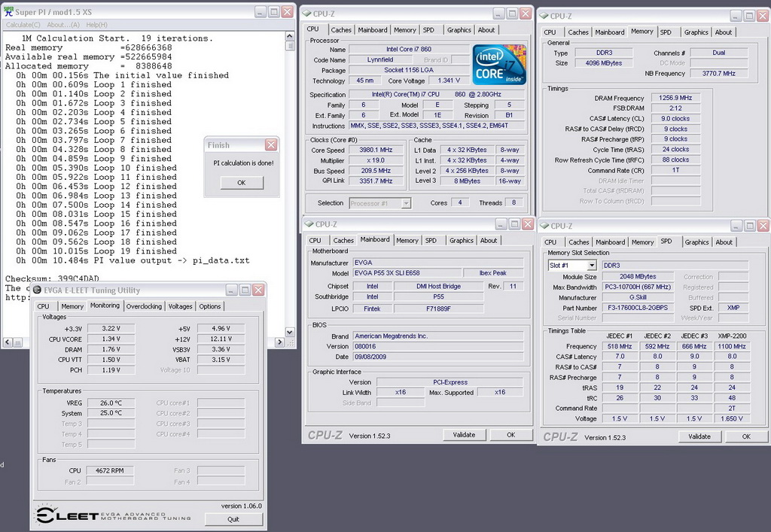The height and width of the screenshot is (532, 771).
Task: Open Caches tab in CPU-Z Memory window
Action: click(x=577, y=32)
